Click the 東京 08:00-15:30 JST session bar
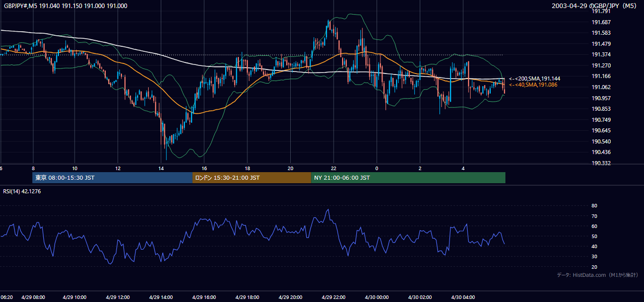 (x=112, y=178)
